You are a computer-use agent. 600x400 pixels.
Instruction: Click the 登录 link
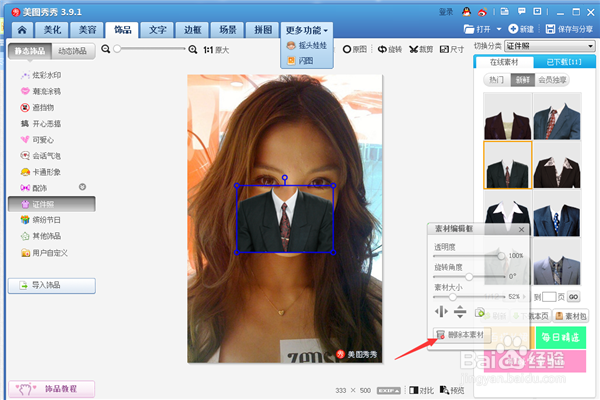pos(446,12)
